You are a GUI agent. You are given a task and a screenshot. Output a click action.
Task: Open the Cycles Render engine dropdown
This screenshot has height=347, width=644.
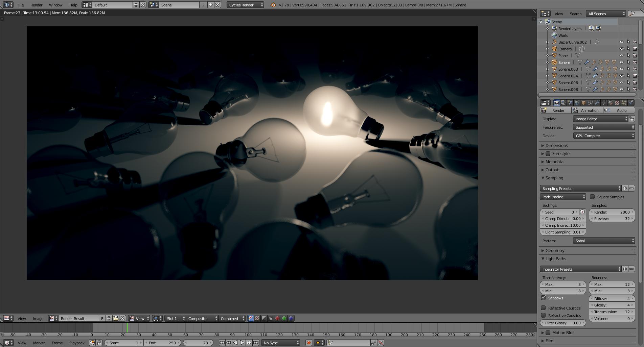246,5
